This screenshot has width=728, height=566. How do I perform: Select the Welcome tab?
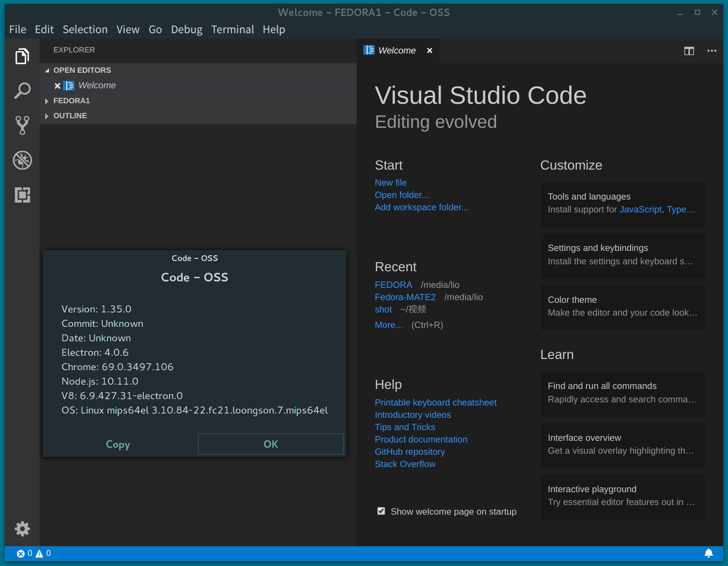tap(397, 50)
